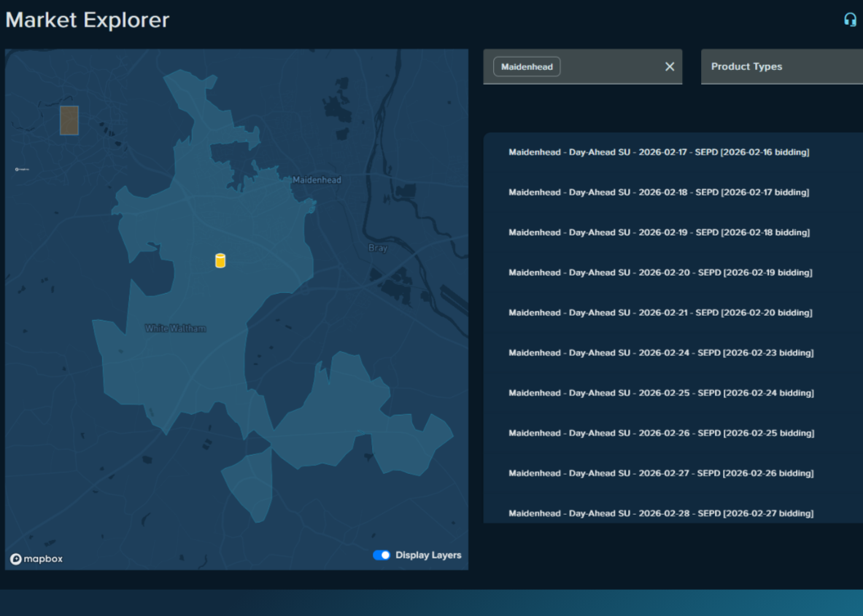Open listing with 2026-02-18 bidding date

coord(658,233)
